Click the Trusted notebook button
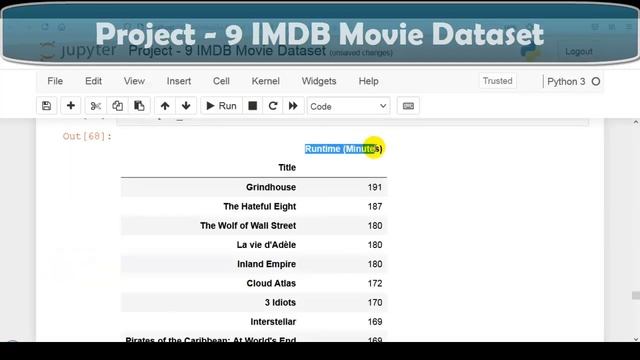The width and height of the screenshot is (640, 360). pyautogui.click(x=498, y=81)
